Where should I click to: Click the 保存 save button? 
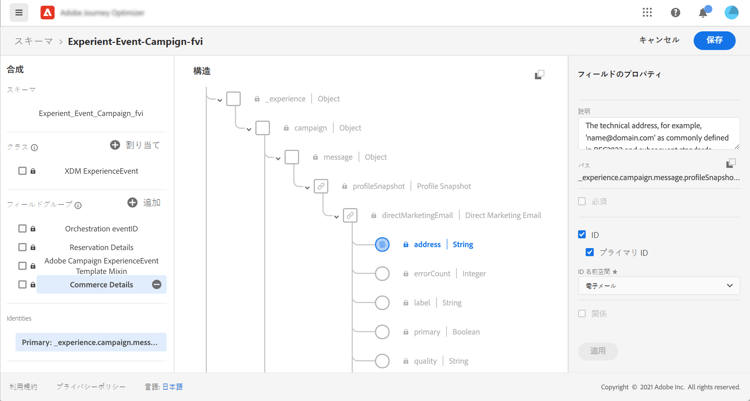[714, 41]
